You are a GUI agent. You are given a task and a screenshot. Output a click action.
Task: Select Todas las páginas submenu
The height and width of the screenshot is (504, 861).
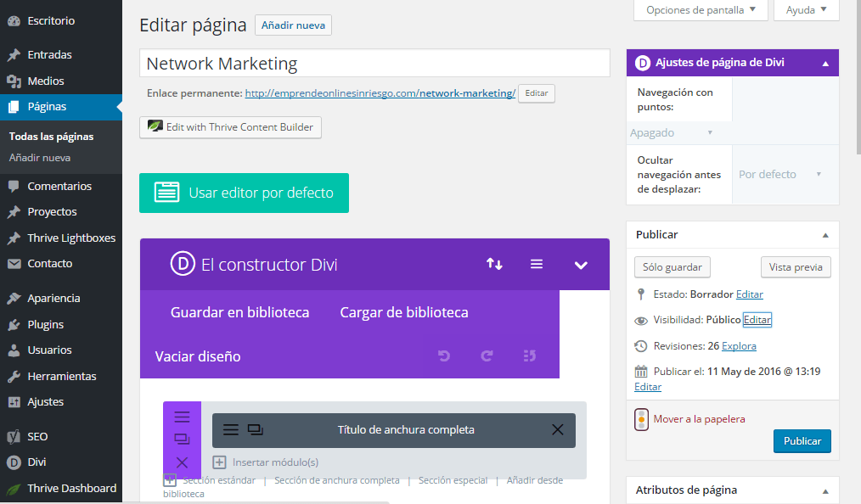51,137
